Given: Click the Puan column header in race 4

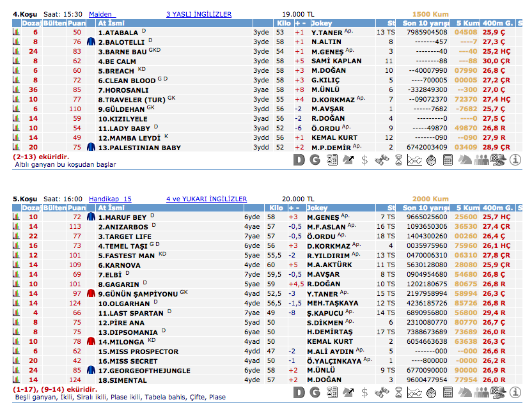Looking at the screenshot, I should pos(77,22).
